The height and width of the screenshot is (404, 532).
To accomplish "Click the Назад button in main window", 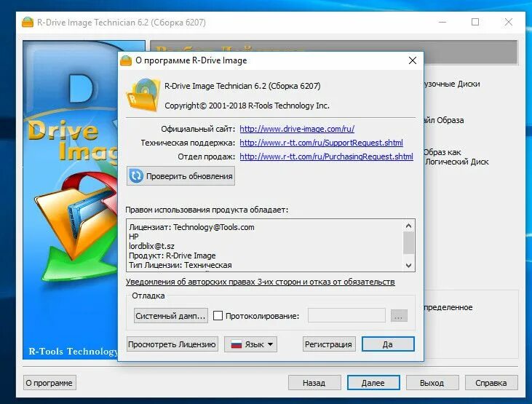I will click(x=314, y=383).
